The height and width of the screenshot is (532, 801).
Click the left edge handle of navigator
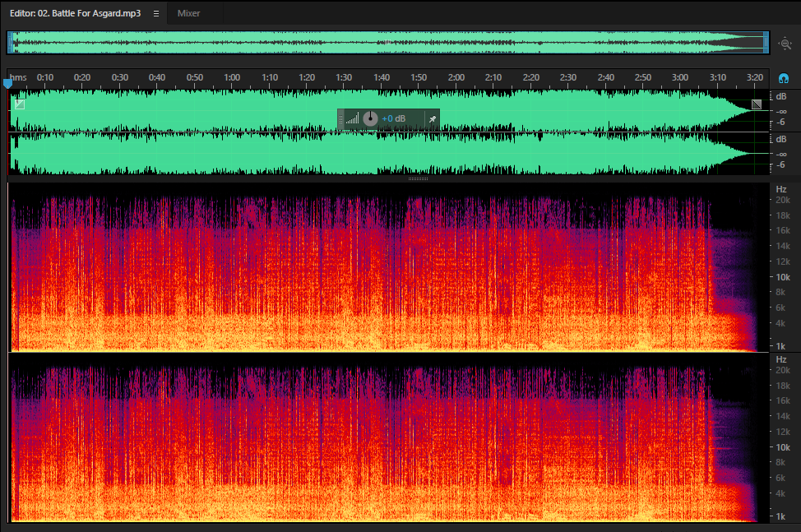coord(10,43)
